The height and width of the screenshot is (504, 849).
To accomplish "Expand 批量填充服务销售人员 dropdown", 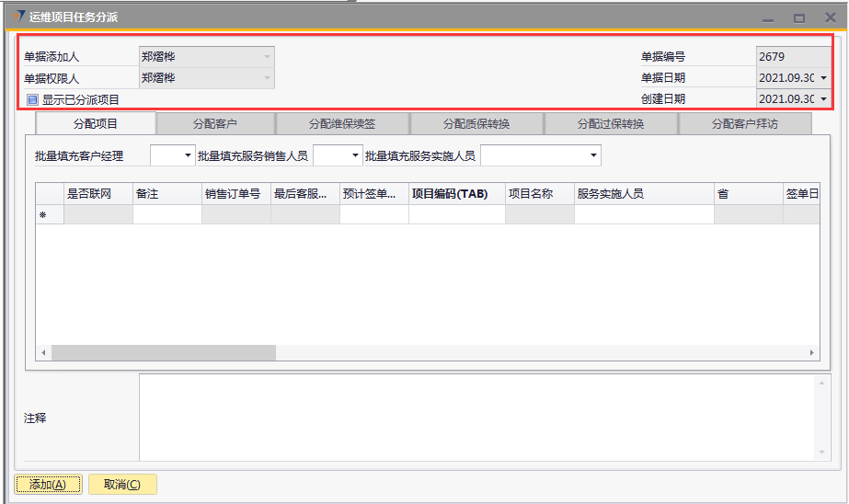I will tap(354, 156).
